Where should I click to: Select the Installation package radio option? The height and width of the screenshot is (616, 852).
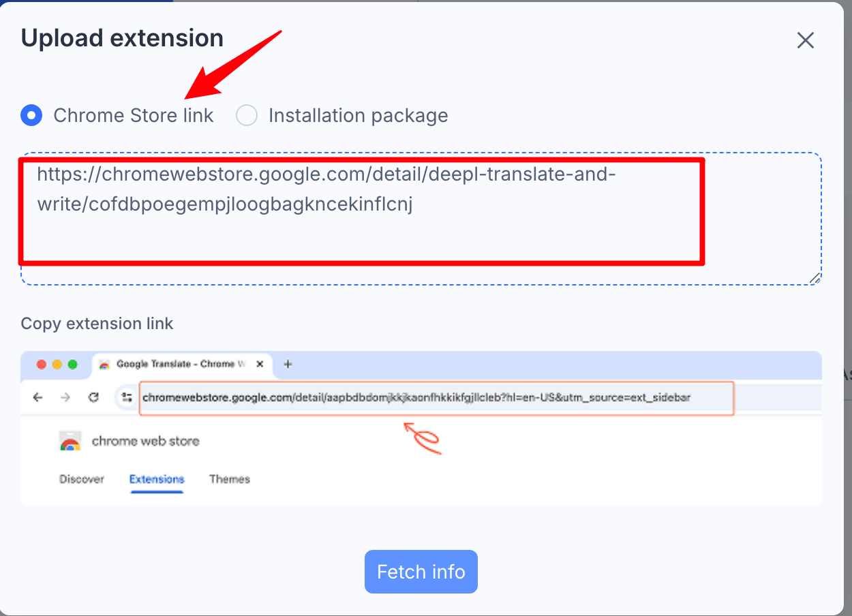pos(247,116)
